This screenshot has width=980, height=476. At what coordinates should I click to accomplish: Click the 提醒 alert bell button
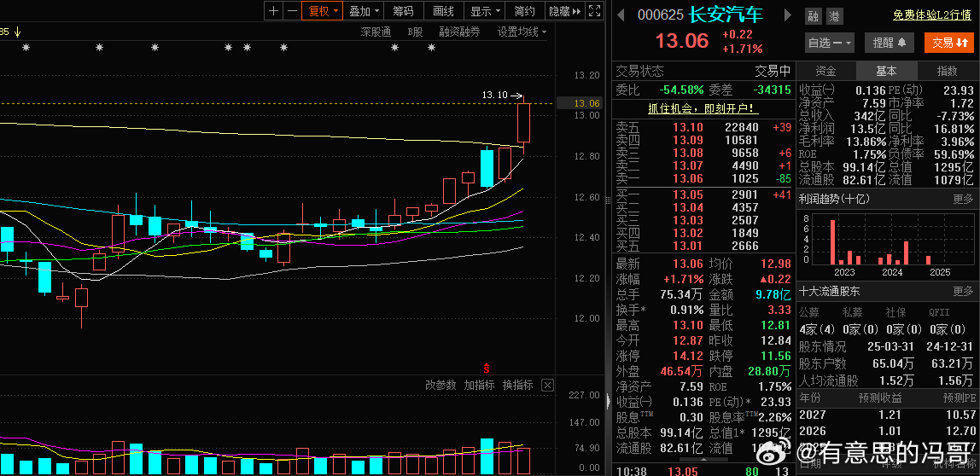tap(890, 43)
